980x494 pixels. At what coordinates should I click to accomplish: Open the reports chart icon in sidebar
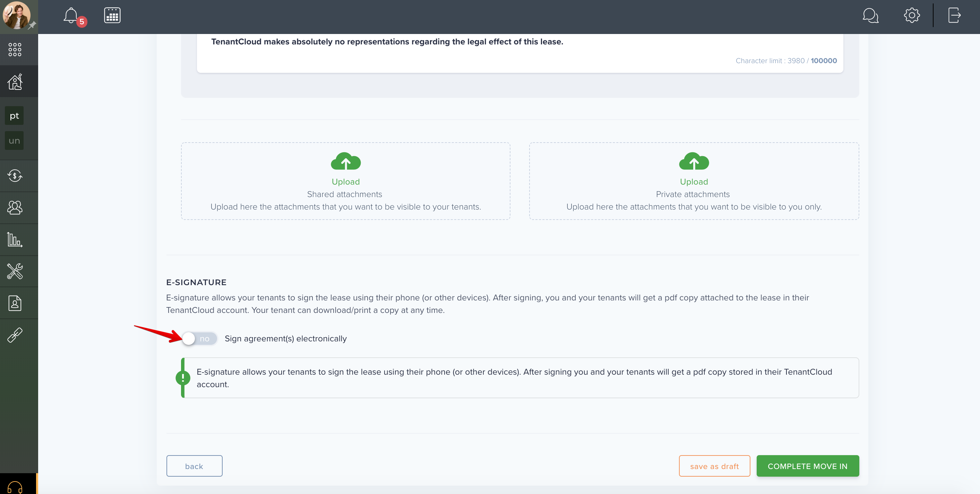point(15,240)
